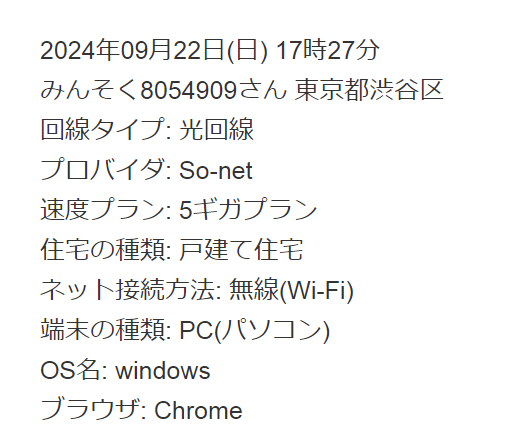The height and width of the screenshot is (439, 525).
Task: Click the 端末の種類 label
Action: 102,330
